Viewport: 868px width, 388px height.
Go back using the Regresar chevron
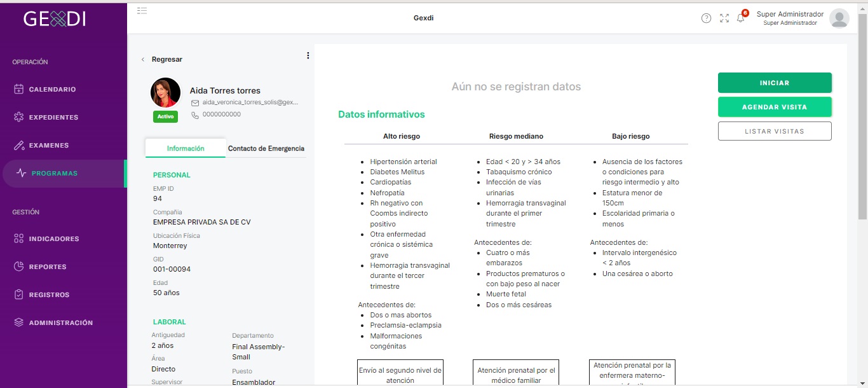pyautogui.click(x=143, y=59)
